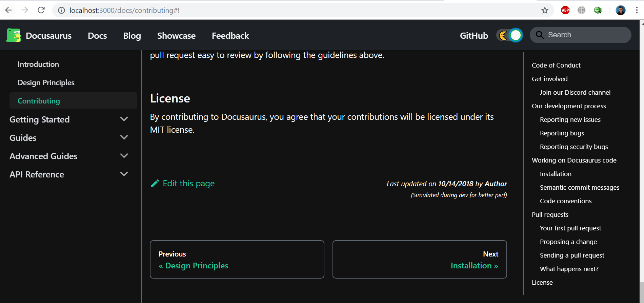Go to Previous page Design Principles
This screenshot has height=303, width=644.
[x=237, y=260]
